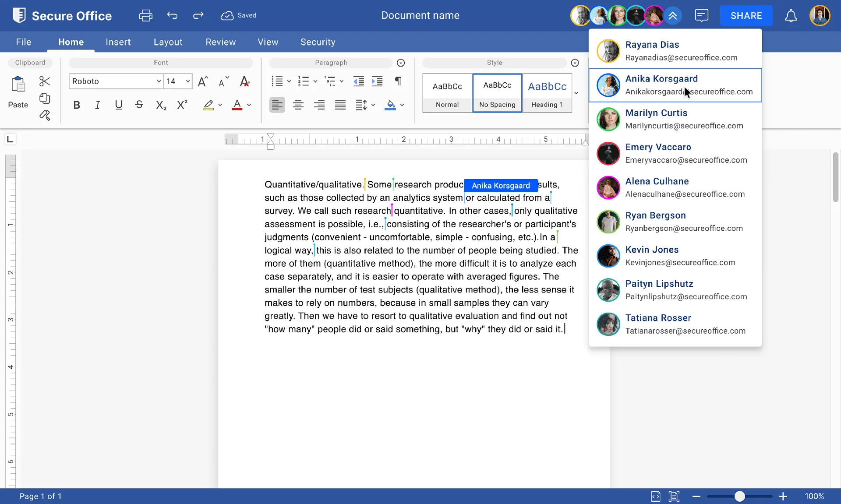Justify the paragraph text
The width and height of the screenshot is (841, 504).
point(340,105)
